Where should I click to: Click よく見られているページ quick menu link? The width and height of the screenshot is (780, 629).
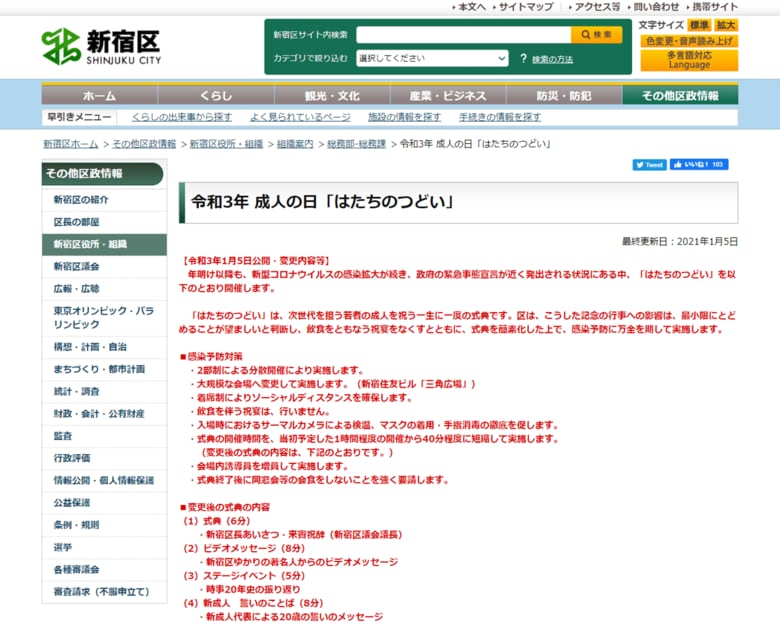coord(300,117)
